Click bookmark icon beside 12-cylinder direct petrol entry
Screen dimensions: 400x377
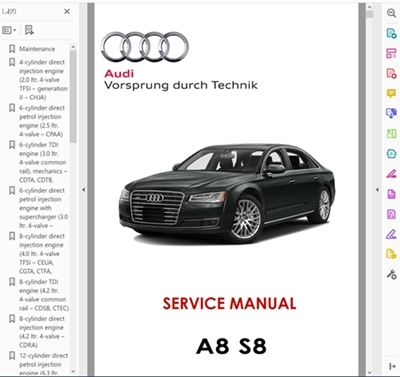[12, 356]
